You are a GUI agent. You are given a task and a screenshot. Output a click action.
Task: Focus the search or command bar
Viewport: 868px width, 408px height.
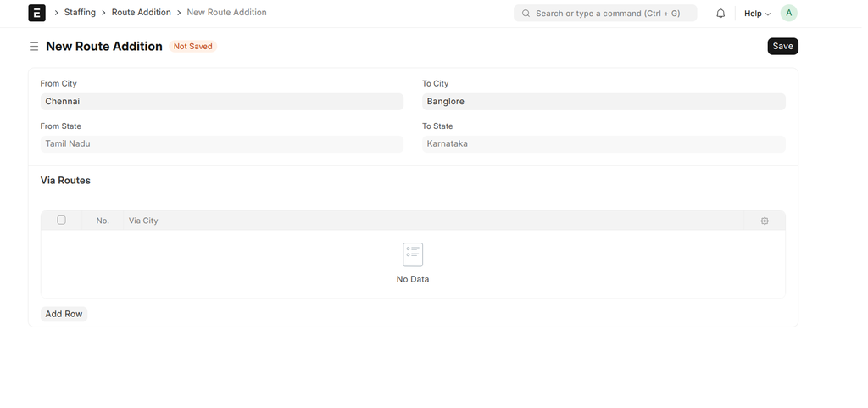pyautogui.click(x=607, y=14)
